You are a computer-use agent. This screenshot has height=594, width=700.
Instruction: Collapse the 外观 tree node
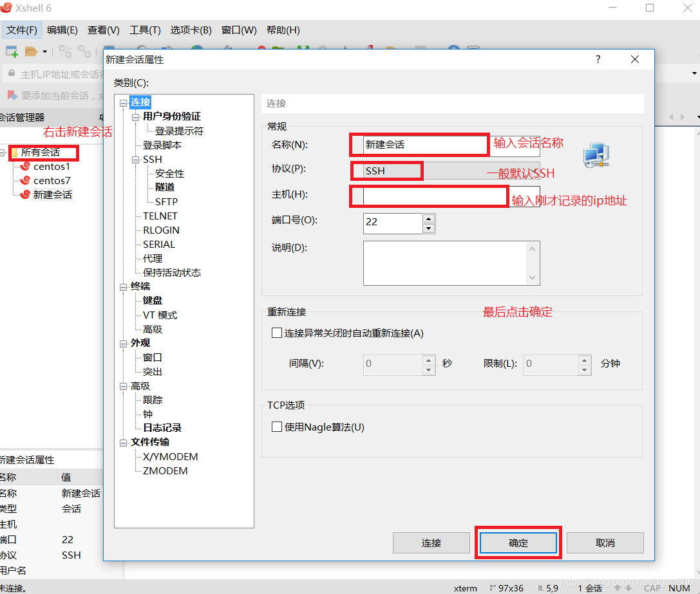click(123, 344)
